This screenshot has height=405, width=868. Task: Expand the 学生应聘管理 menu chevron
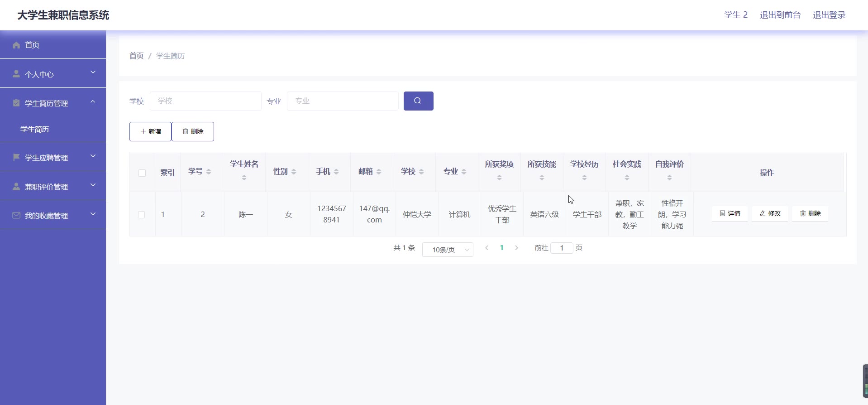93,156
